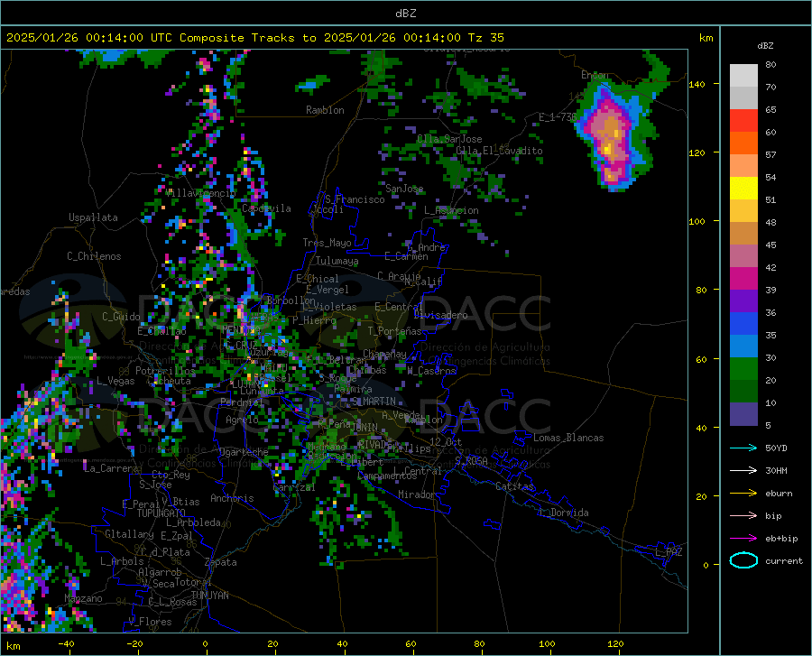Click the 'Divisadero' map label
812x656 pixels.
pyautogui.click(x=440, y=315)
